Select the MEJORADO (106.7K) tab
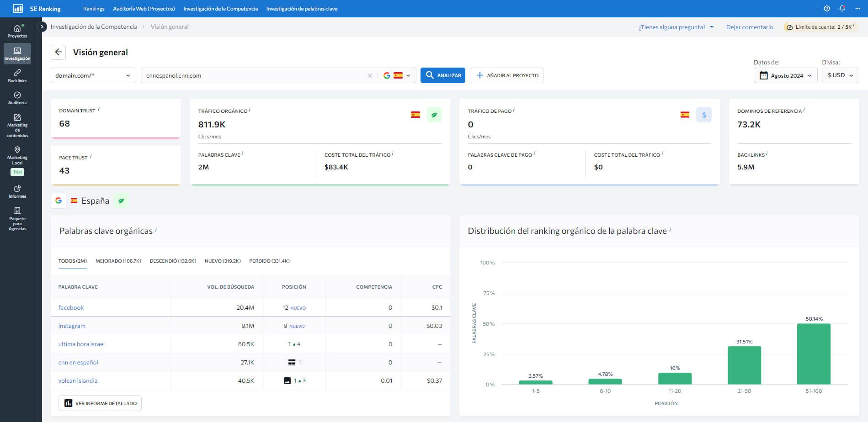Screen dimensions: 868x422 point(118,261)
